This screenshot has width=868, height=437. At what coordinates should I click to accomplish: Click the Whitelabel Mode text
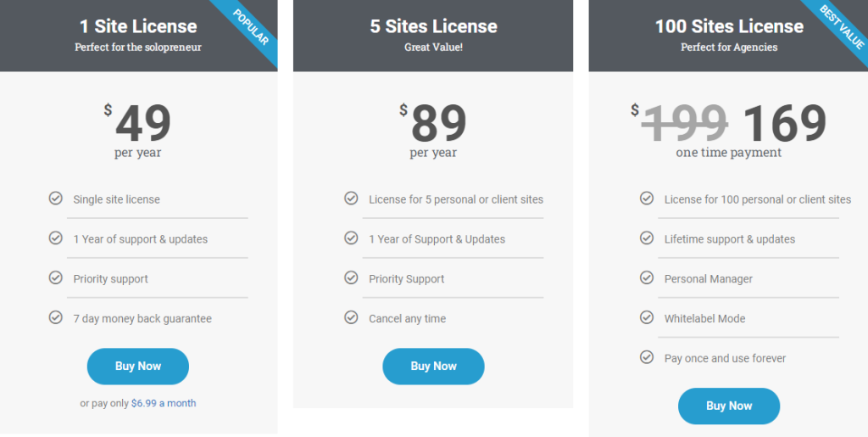(704, 319)
